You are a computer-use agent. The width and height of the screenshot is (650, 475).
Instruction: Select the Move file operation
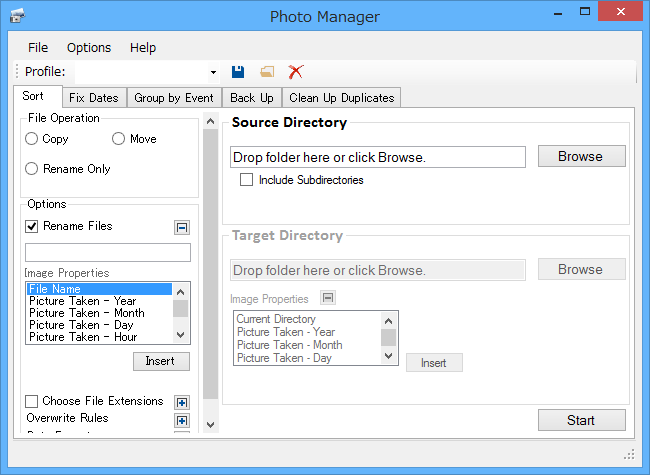(119, 139)
